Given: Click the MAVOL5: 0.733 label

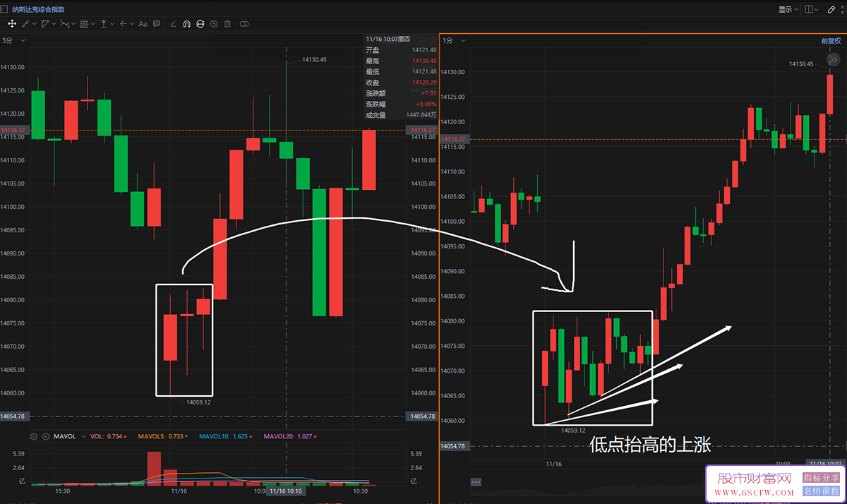Looking at the screenshot, I should 163,436.
